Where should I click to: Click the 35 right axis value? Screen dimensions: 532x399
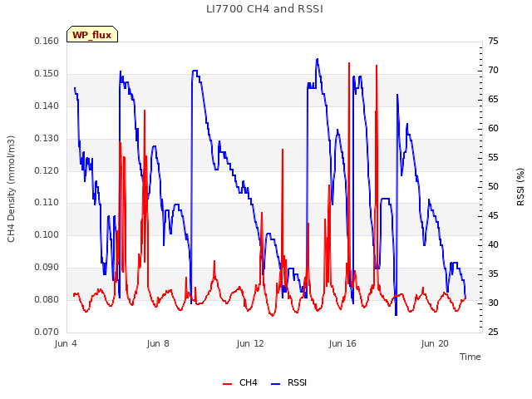pos(493,273)
